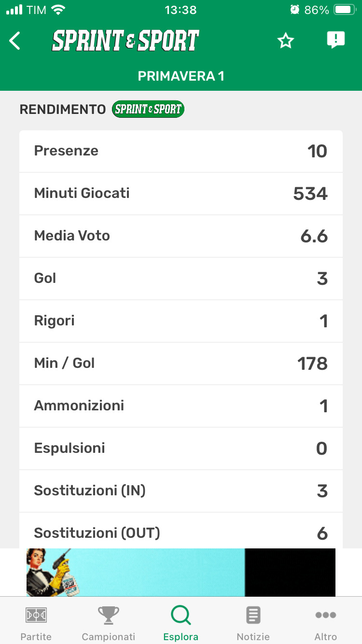Tap the back arrow icon
The width and height of the screenshot is (362, 644).
click(x=15, y=41)
